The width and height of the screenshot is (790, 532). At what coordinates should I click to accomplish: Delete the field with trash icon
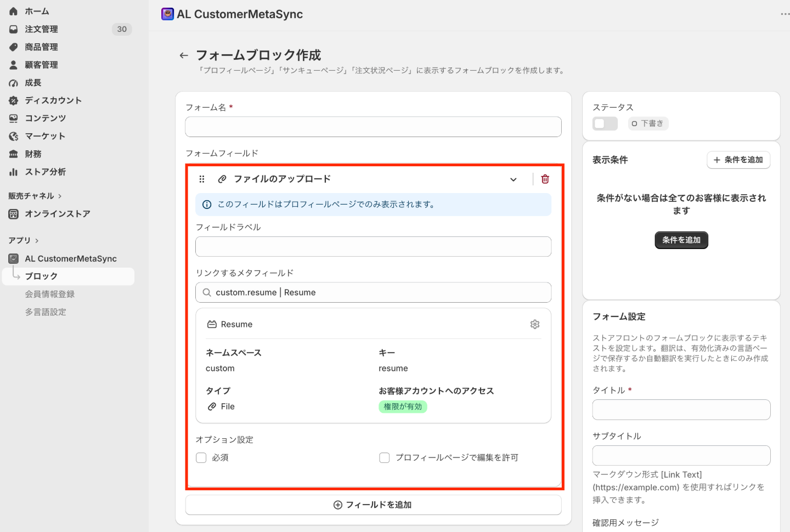[x=545, y=179]
